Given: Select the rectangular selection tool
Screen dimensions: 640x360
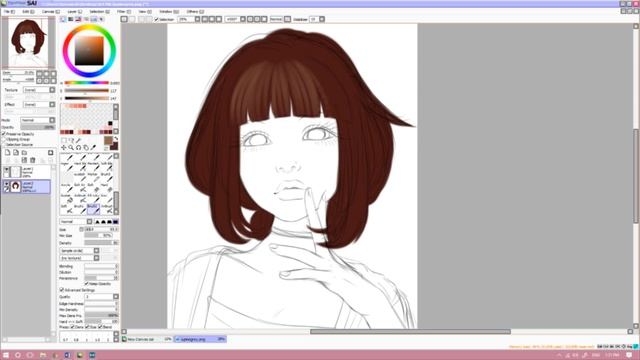Looking at the screenshot, I should pos(64,140).
